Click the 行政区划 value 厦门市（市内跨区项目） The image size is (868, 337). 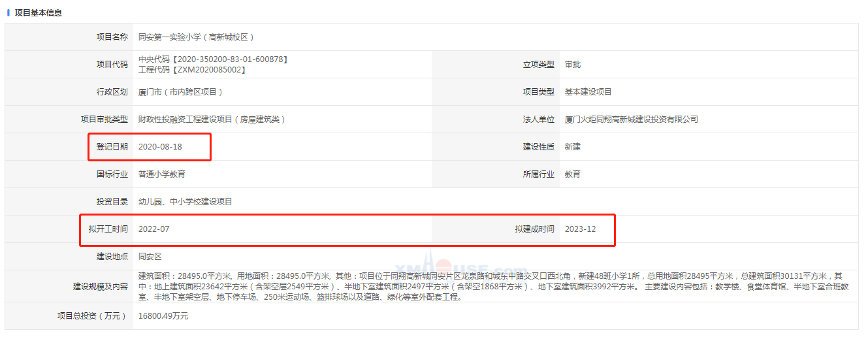pyautogui.click(x=181, y=92)
